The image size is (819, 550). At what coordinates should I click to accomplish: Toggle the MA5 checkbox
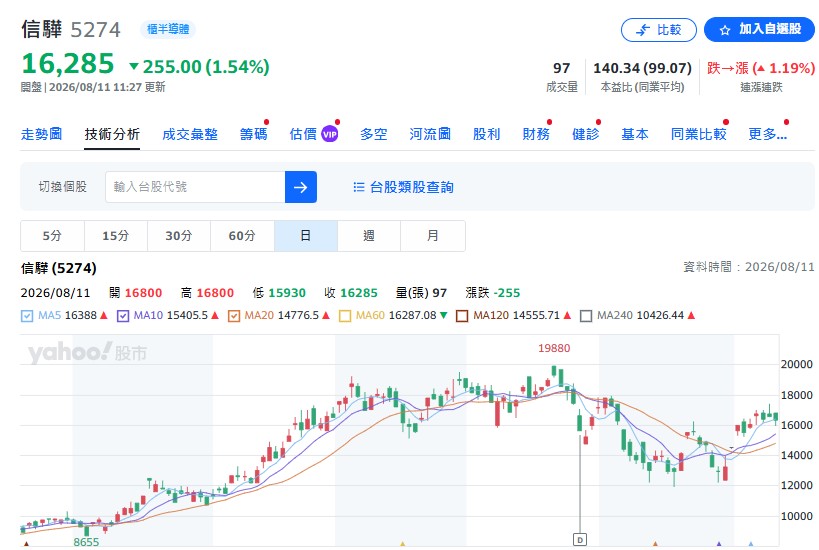point(27,316)
